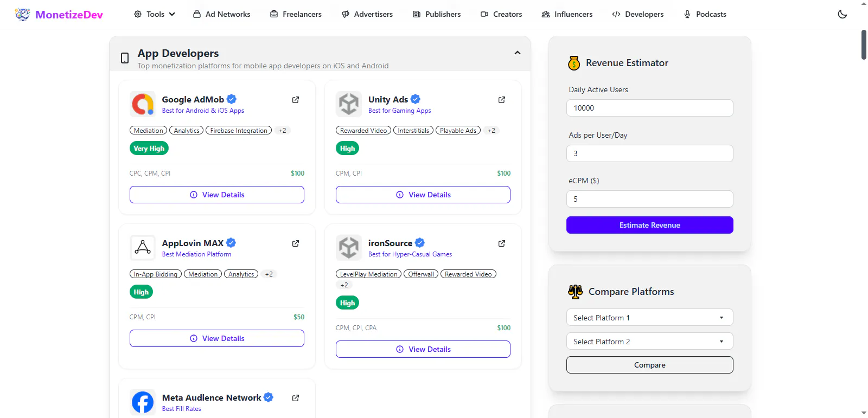Screen dimensions: 868x418
Task: Focus the eCPM input field
Action: tap(650, 199)
